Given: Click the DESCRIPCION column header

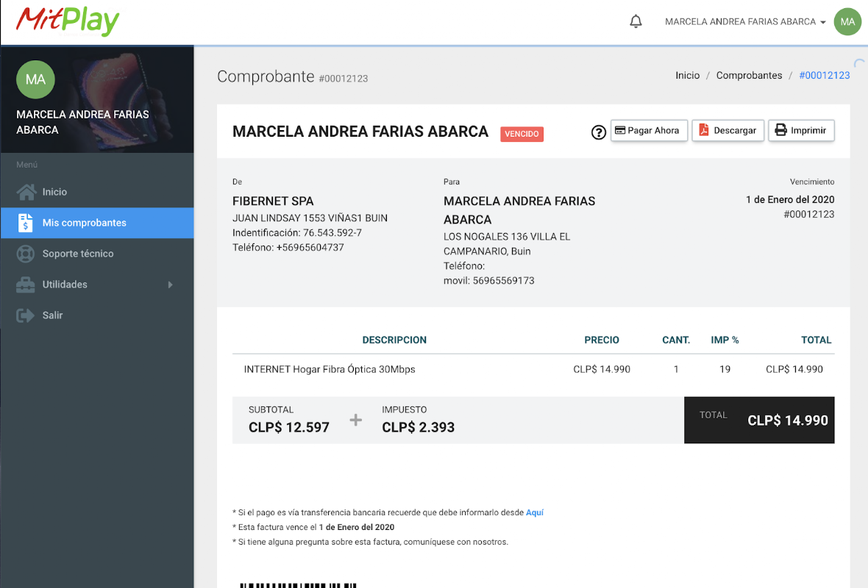Looking at the screenshot, I should coord(394,340).
